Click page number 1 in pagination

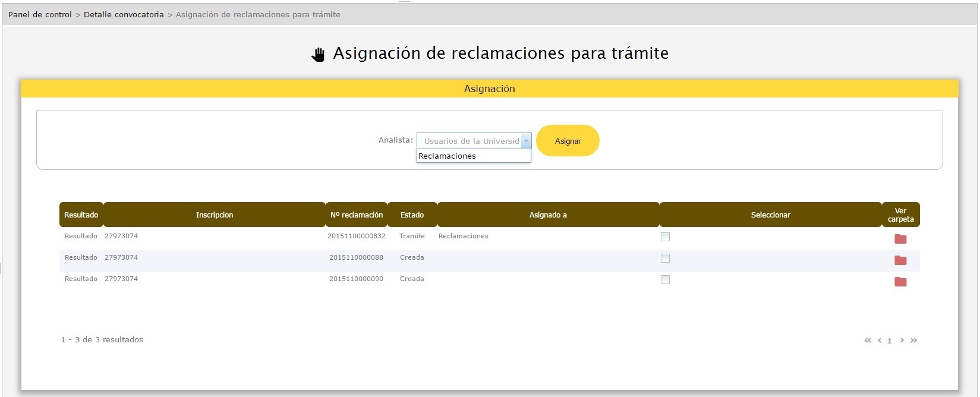tap(889, 341)
